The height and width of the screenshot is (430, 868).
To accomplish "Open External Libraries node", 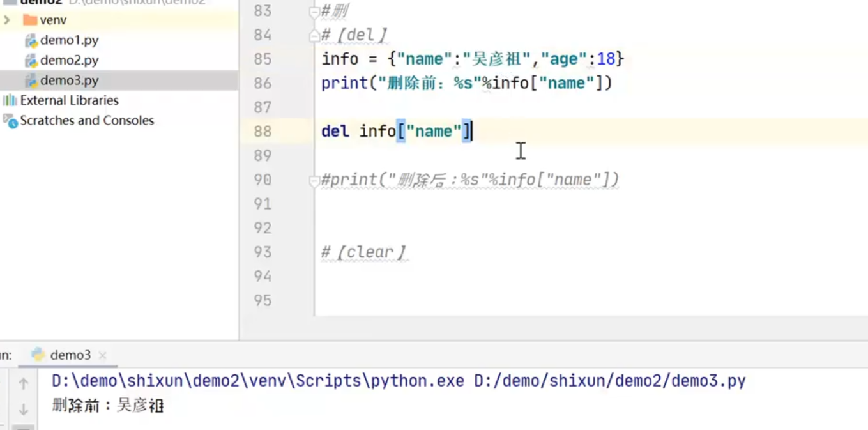I will 69,100.
